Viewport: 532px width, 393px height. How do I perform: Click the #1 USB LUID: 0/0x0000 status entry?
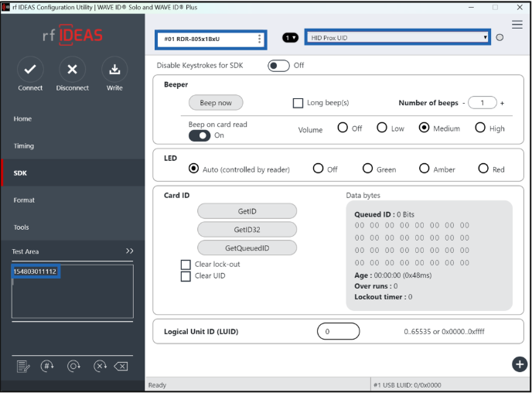click(x=408, y=384)
